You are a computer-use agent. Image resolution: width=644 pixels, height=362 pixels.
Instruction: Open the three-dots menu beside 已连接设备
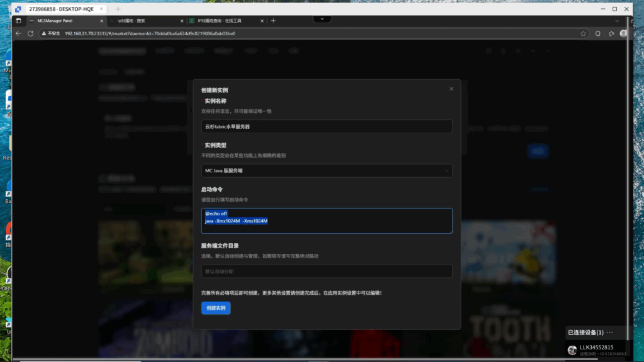(x=609, y=332)
